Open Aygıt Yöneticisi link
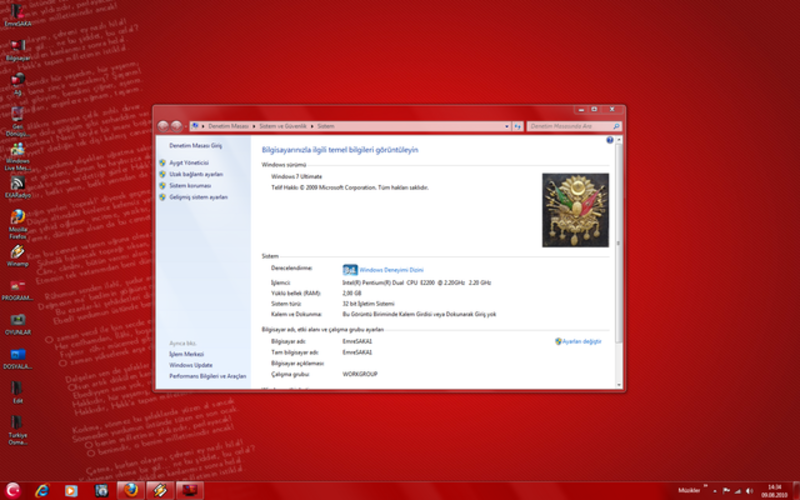 [189, 163]
